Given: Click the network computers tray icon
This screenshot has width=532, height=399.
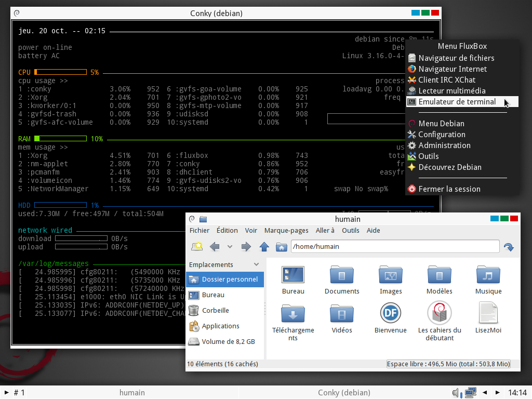Looking at the screenshot, I should 471,392.
